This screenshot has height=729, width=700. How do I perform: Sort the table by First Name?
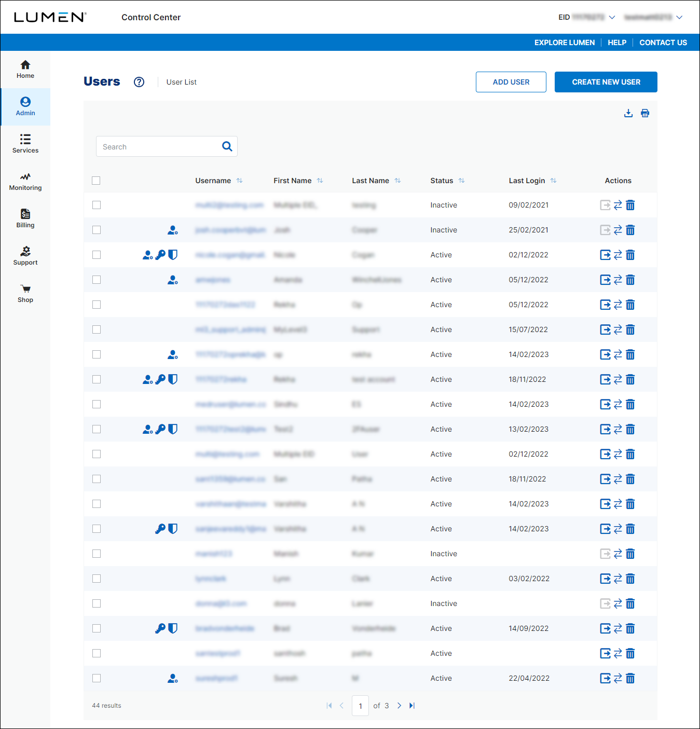coord(320,181)
